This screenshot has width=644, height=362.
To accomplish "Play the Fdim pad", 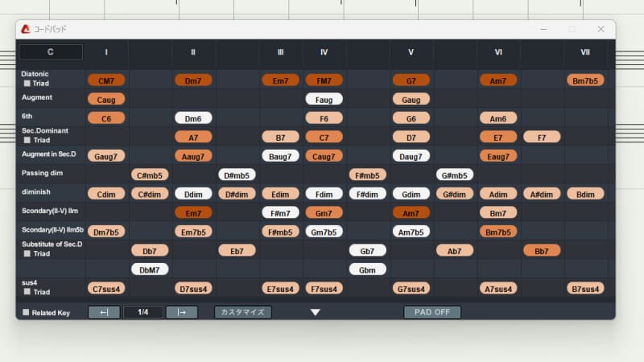I will pos(324,194).
